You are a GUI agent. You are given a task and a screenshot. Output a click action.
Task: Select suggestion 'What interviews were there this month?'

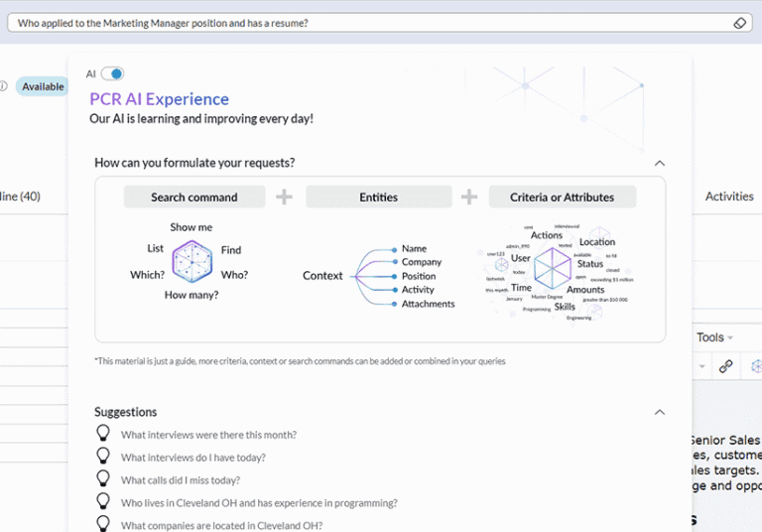coord(208,435)
